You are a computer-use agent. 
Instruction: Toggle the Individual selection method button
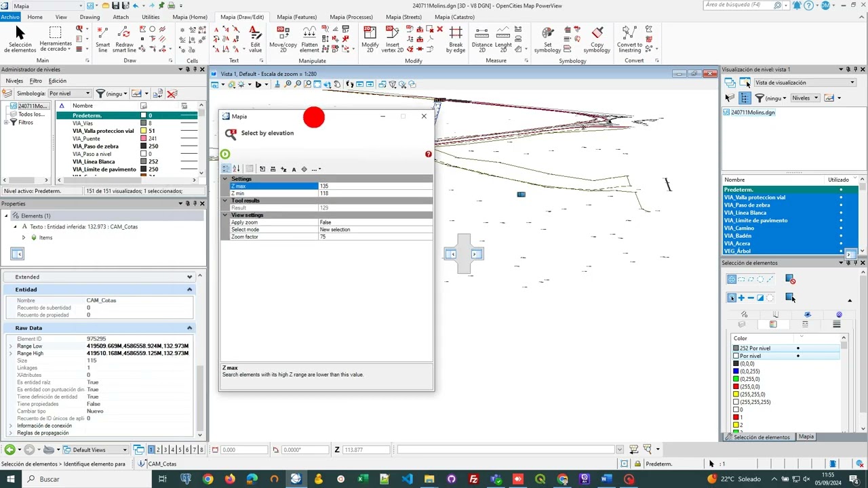coord(732,279)
